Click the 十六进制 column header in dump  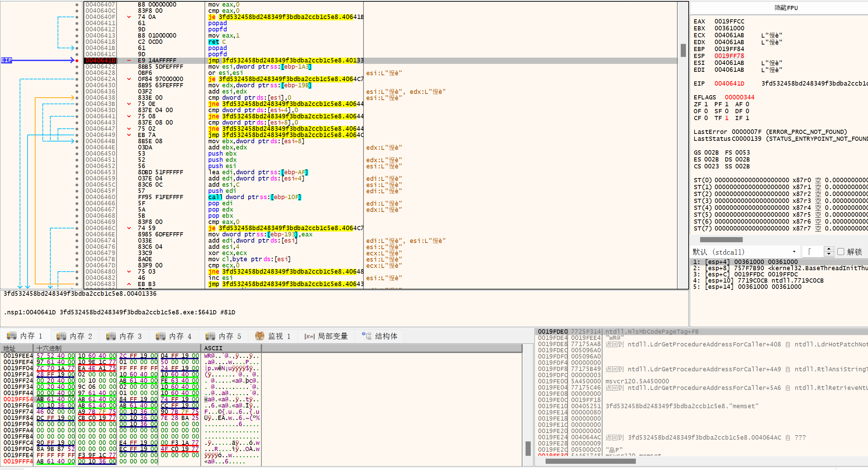pos(117,348)
